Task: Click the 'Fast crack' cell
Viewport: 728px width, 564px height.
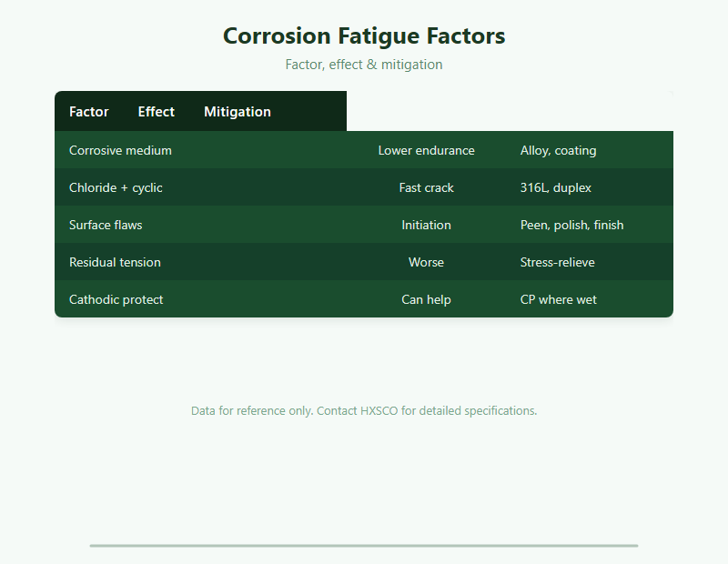Action: click(426, 187)
